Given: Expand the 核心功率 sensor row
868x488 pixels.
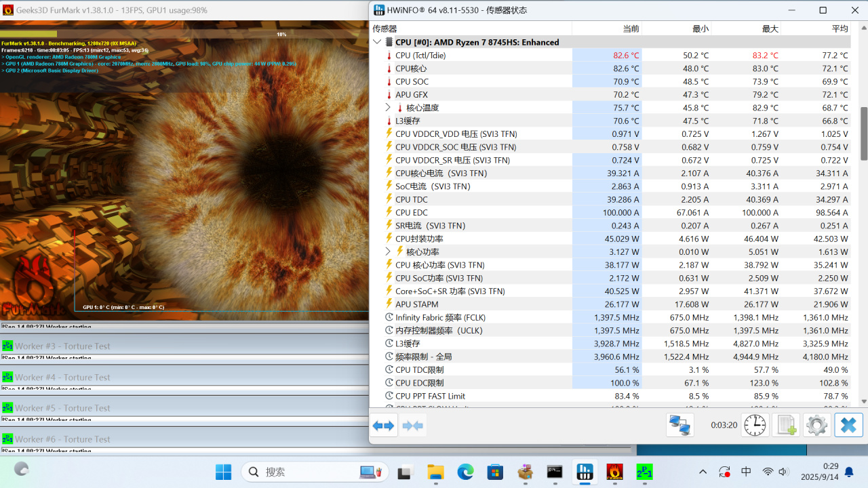Looking at the screenshot, I should tap(388, 251).
